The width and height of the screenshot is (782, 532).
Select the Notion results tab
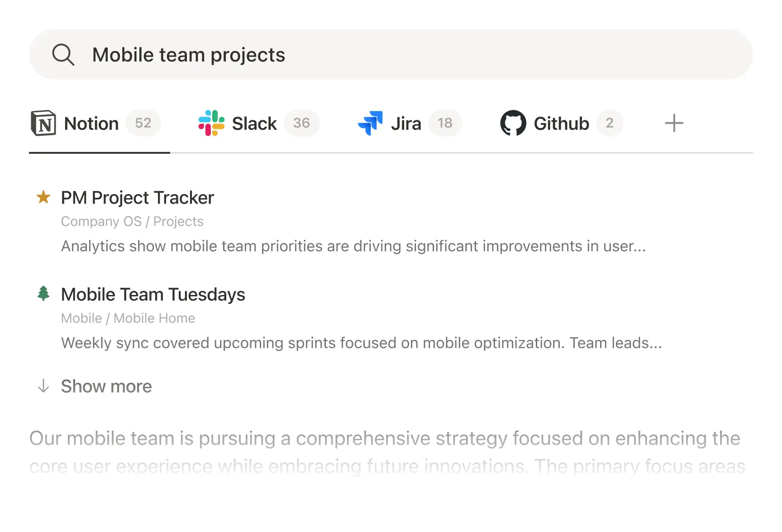pos(91,123)
